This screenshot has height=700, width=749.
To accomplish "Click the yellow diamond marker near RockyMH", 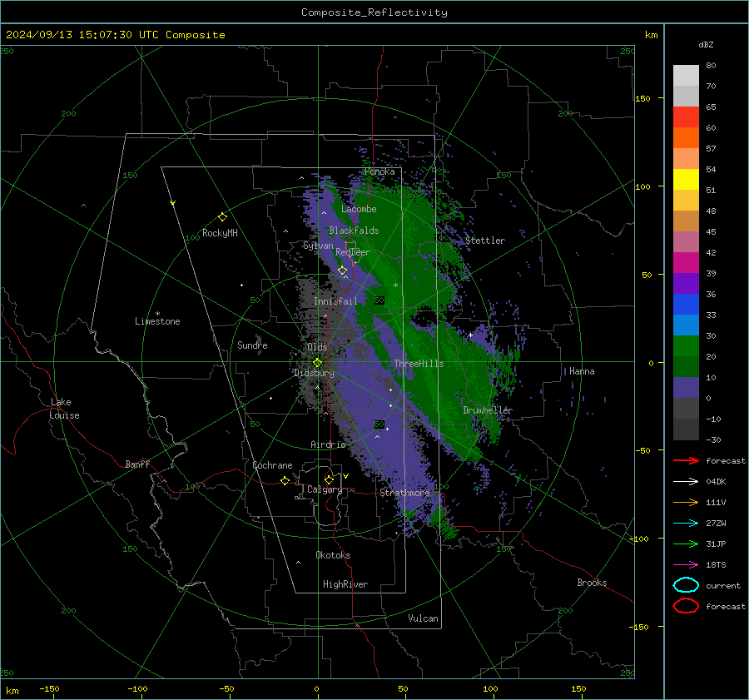I will (x=222, y=217).
